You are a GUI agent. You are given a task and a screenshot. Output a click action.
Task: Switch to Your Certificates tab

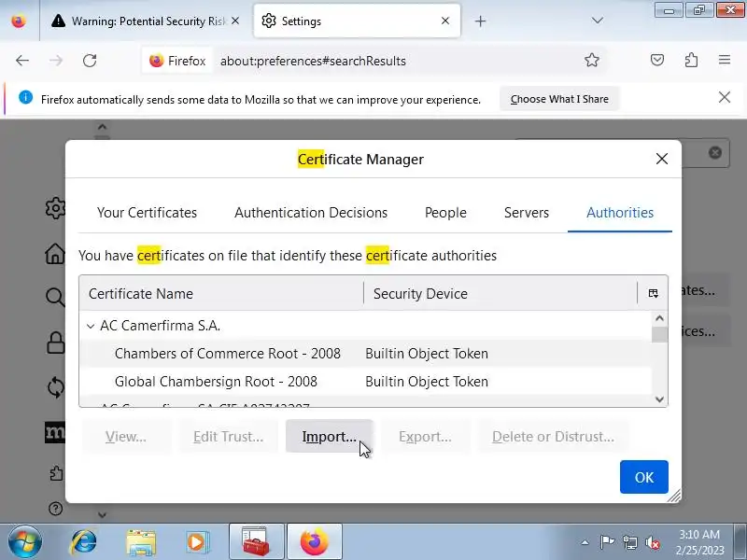tap(147, 213)
